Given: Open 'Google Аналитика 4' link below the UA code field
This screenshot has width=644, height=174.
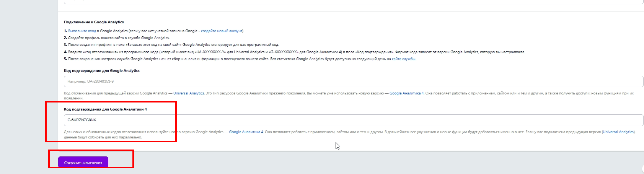Looking at the screenshot, I should 407,93.
